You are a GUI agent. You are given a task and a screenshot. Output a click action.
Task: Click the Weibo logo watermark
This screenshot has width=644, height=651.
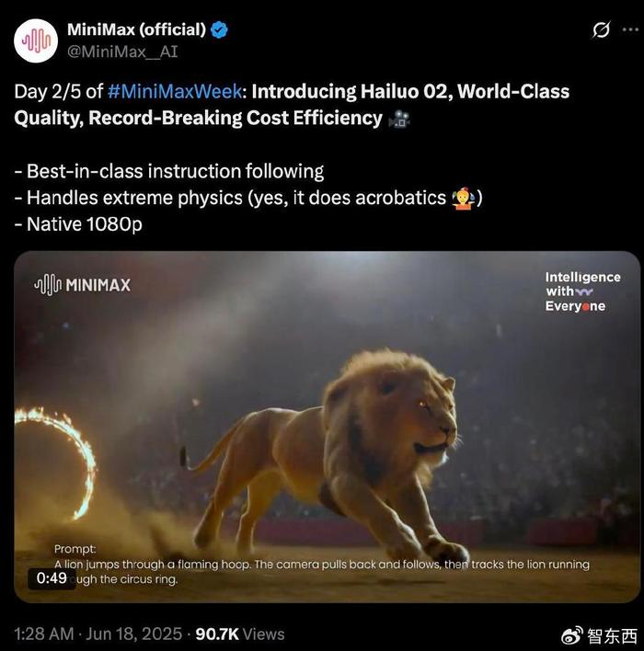point(572,635)
